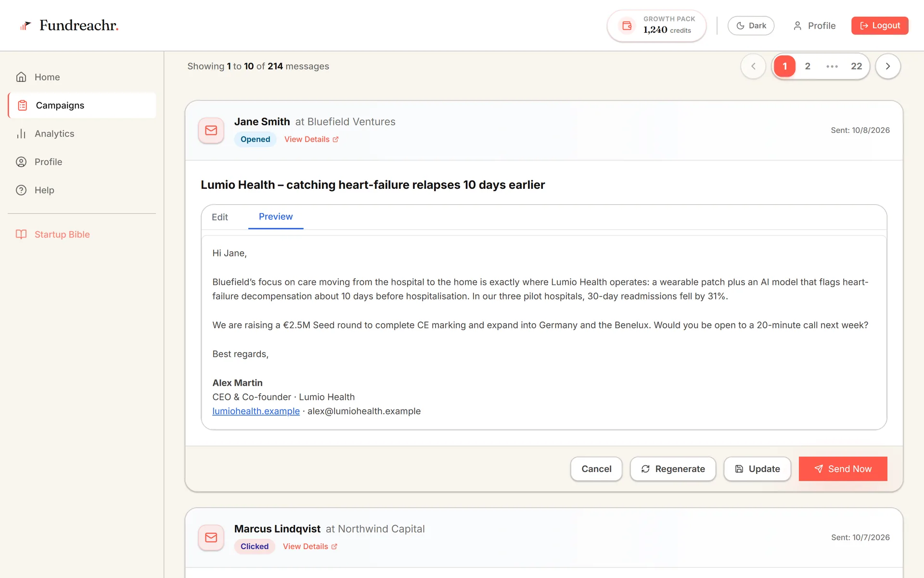Switch to the Edit tab
Screen dimensions: 924x578
tap(220, 217)
